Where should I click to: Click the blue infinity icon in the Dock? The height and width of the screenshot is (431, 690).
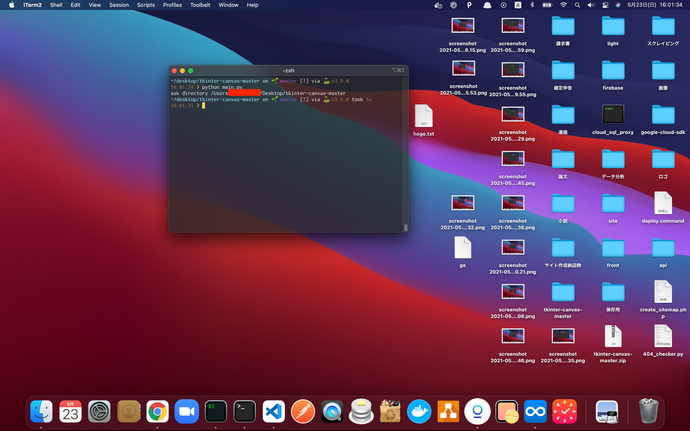pos(535,411)
